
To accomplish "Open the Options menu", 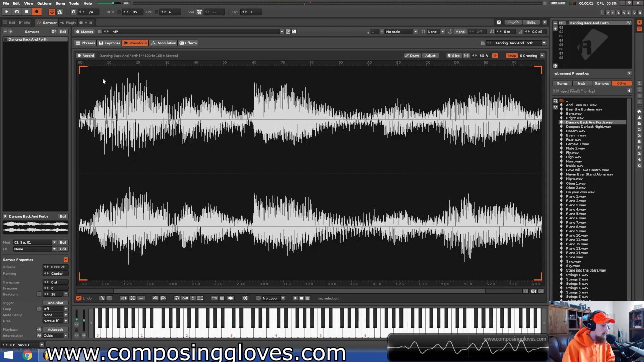I will (x=44, y=3).
